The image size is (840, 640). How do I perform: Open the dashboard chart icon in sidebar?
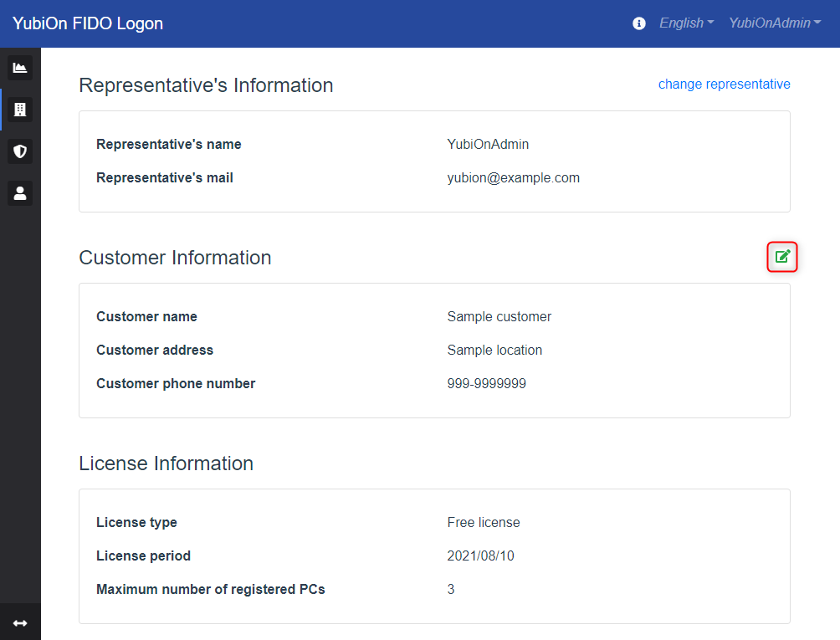20,68
